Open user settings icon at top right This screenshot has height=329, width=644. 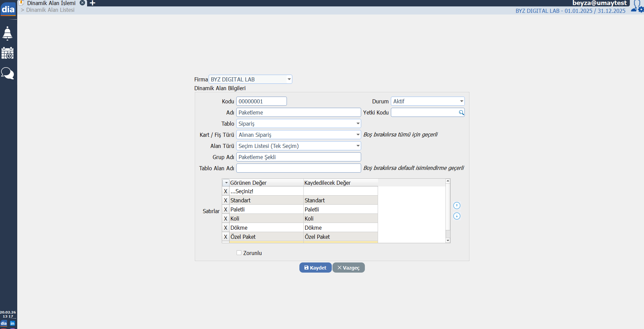637,7
